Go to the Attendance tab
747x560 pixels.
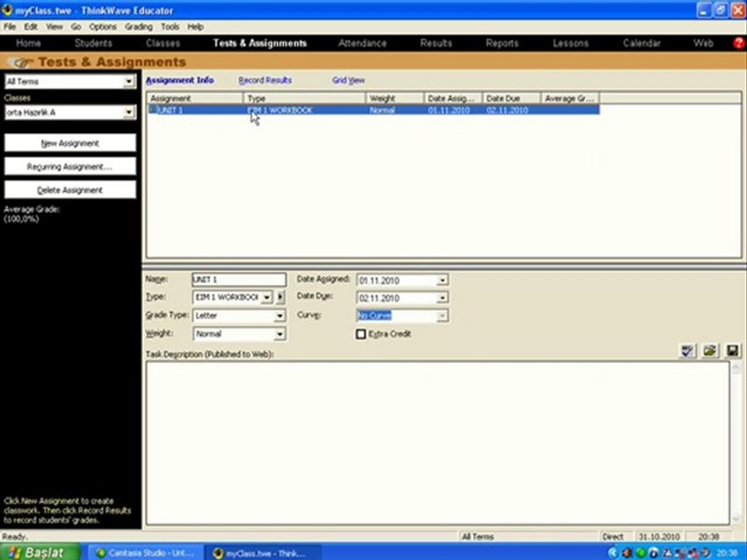tap(363, 43)
